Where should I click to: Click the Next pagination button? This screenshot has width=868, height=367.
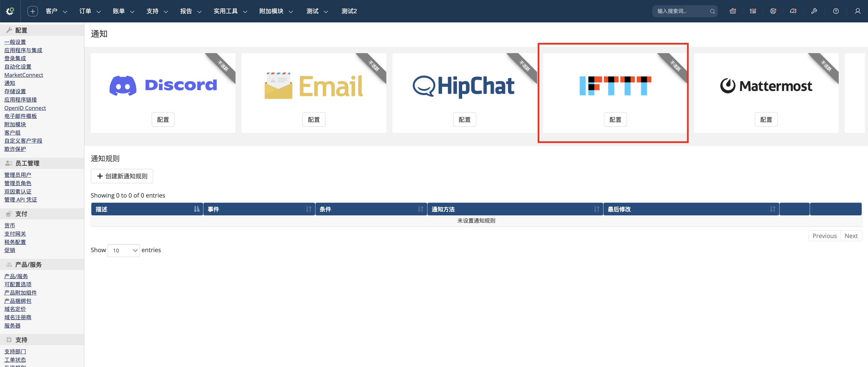(851, 236)
